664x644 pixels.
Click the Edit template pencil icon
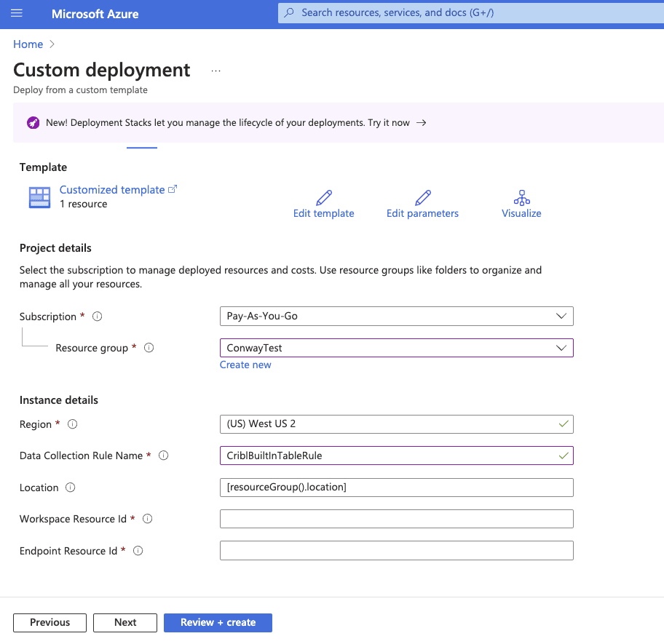[324, 198]
